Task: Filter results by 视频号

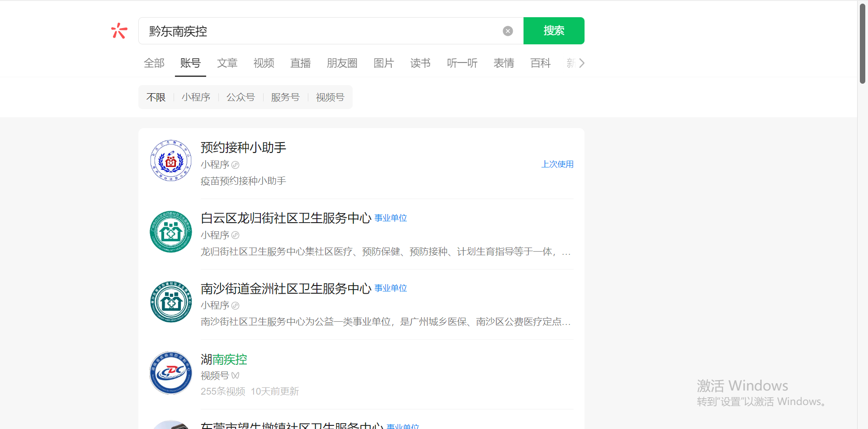Action: click(x=330, y=97)
